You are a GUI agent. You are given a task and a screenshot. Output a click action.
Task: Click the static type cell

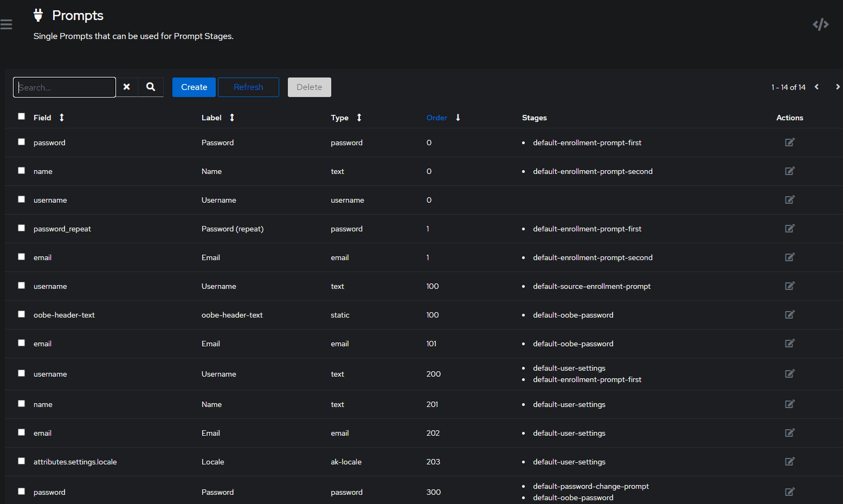click(x=340, y=315)
